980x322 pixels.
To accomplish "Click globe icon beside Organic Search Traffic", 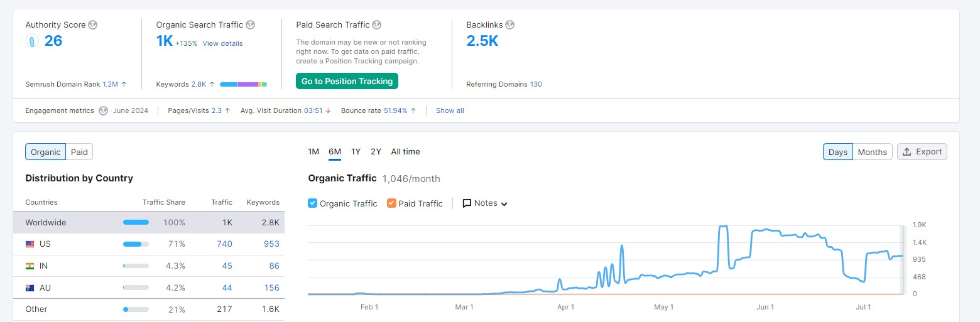I will pyautogui.click(x=251, y=25).
